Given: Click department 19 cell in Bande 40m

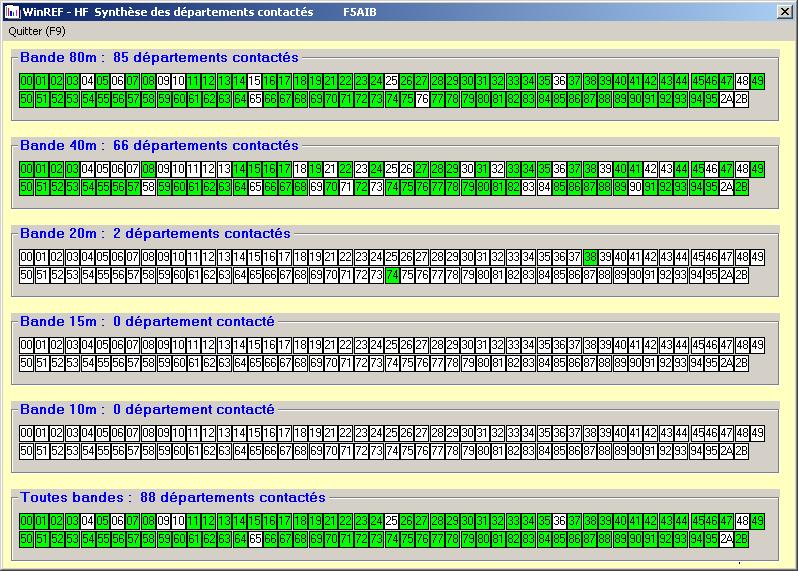Looking at the screenshot, I should 315,169.
